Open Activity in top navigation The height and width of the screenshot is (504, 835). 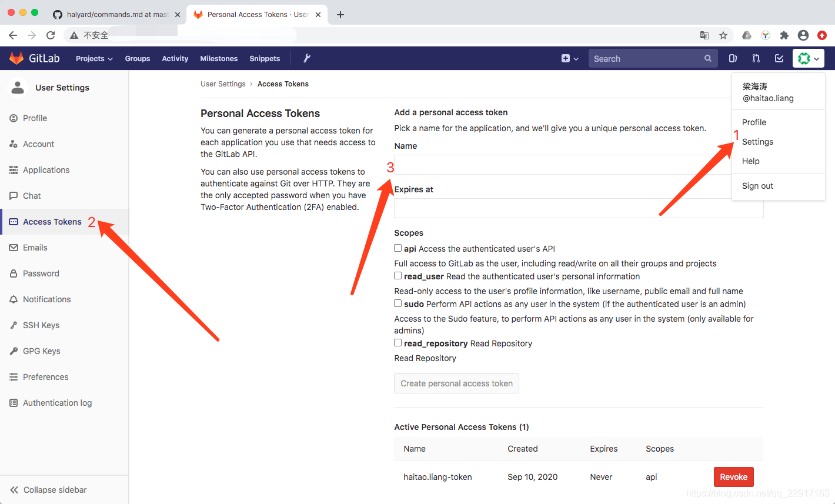[x=175, y=59]
